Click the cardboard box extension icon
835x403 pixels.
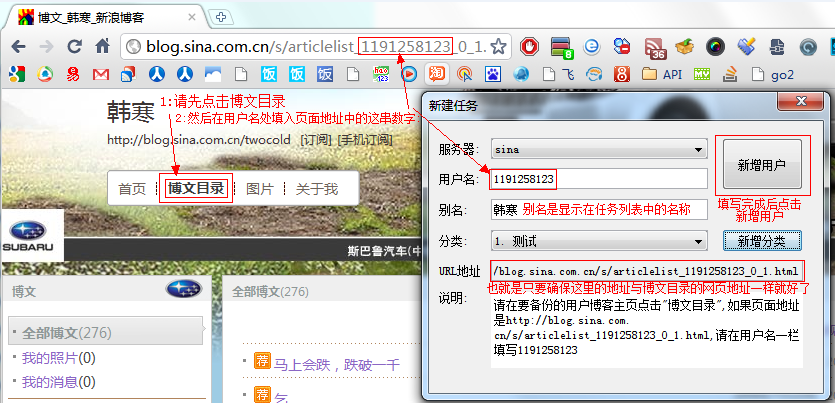(684, 47)
